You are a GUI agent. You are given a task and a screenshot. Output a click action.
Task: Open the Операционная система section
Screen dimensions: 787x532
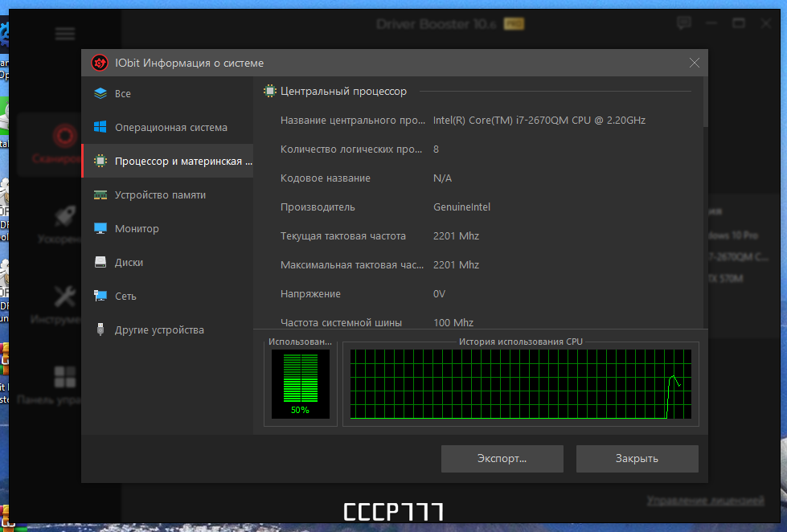(x=168, y=127)
